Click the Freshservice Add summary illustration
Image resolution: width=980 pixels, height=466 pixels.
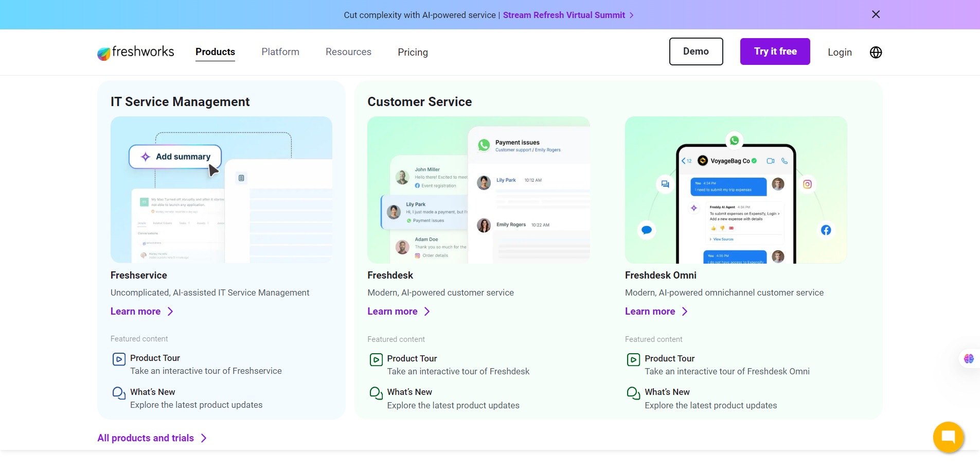pyautogui.click(x=221, y=189)
